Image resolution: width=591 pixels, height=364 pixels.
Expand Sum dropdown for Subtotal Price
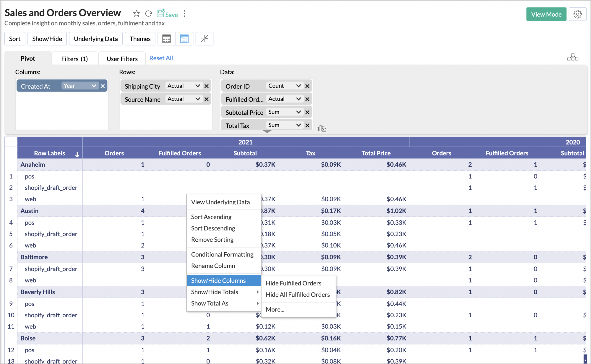(284, 112)
